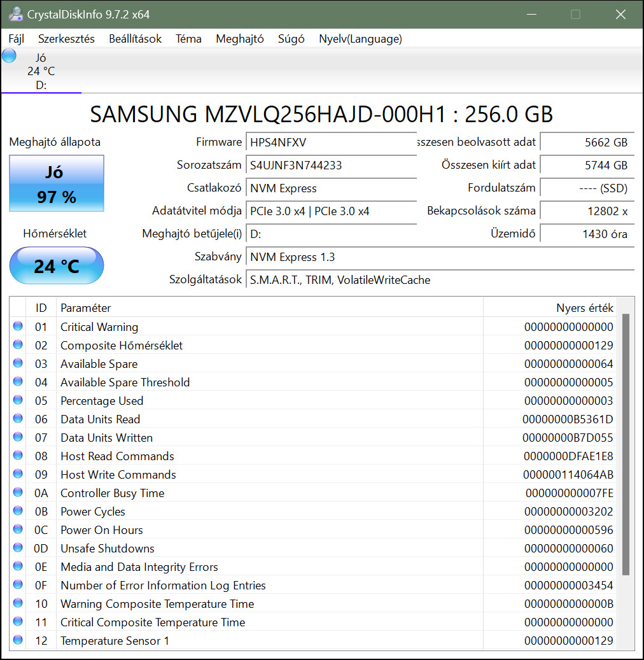Open the Meghajtó menu

pyautogui.click(x=240, y=39)
